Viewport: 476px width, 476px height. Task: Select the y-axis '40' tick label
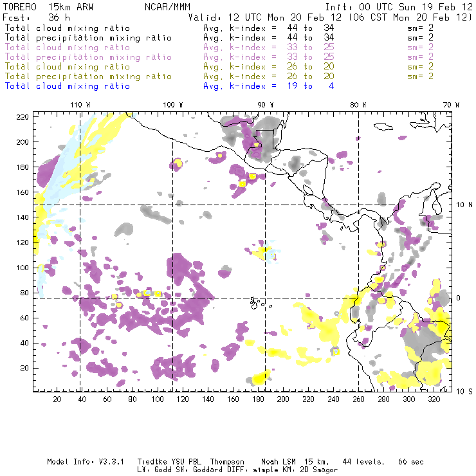click(x=24, y=343)
